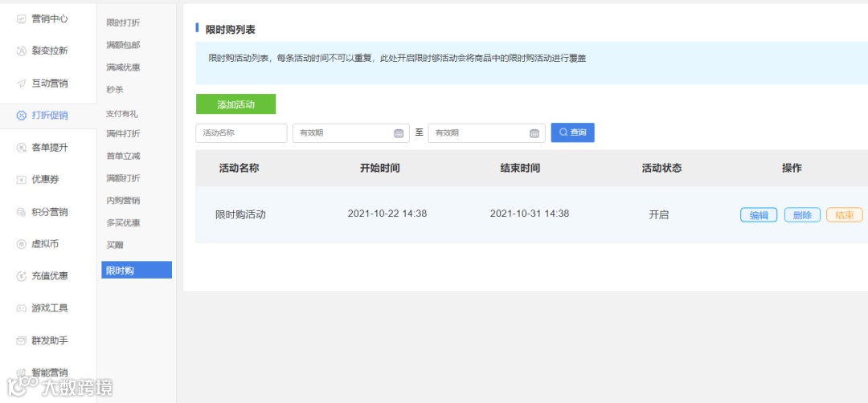
Task: Go to 秒杀 submenu
Action: [x=115, y=89]
